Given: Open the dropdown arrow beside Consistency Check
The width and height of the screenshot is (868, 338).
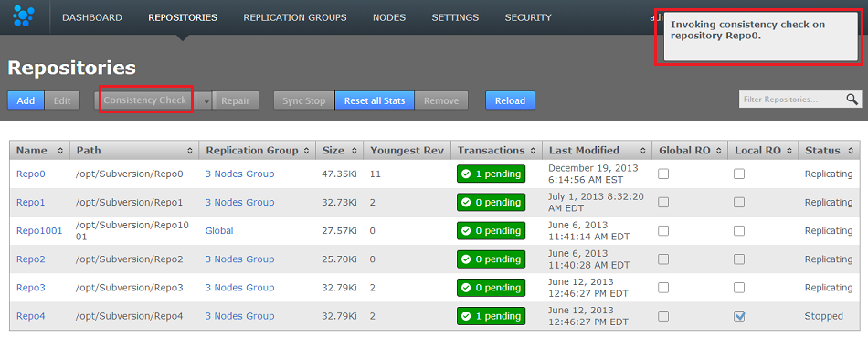Looking at the screenshot, I should coord(205,101).
